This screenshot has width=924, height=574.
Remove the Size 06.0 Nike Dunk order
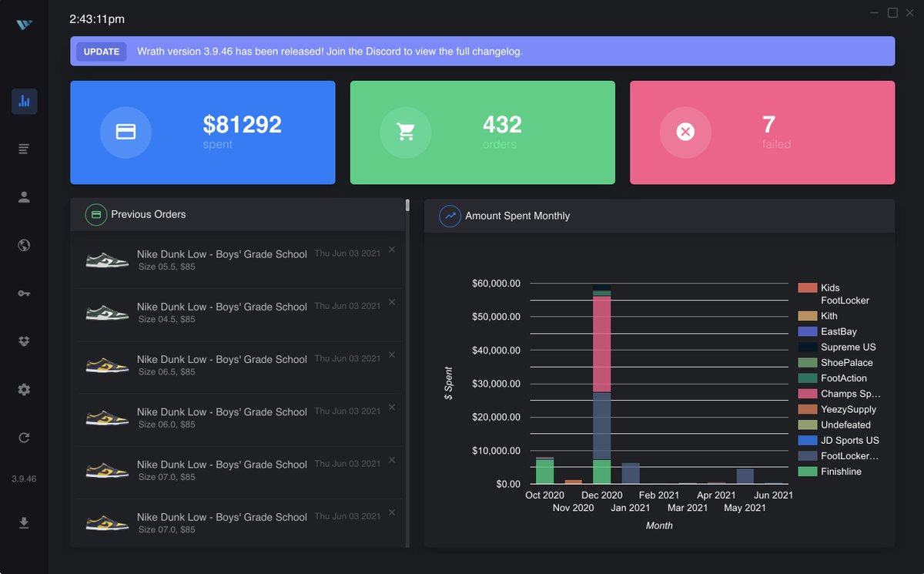click(392, 407)
